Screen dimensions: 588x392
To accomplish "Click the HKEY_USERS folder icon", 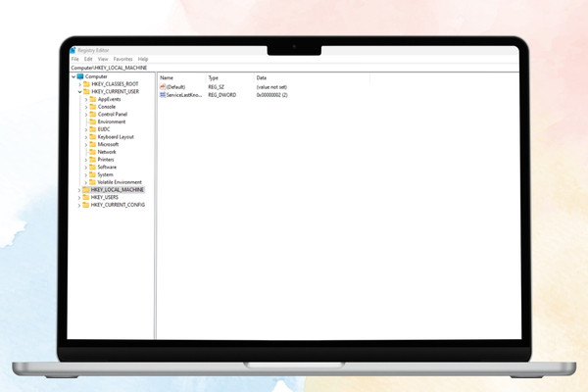I will click(86, 197).
